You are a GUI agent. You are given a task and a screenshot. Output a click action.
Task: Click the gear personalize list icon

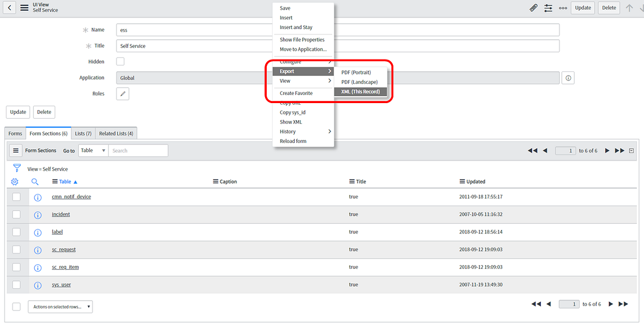(x=14, y=181)
